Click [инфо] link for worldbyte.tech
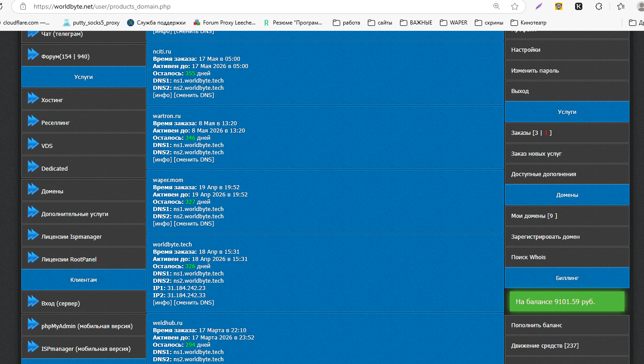The width and height of the screenshot is (644, 364). pyautogui.click(x=162, y=303)
